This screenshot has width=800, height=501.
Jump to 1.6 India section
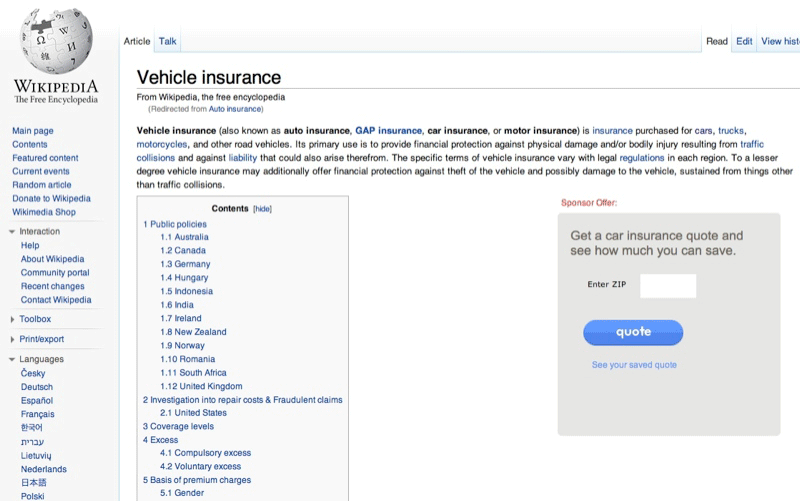[x=177, y=305]
